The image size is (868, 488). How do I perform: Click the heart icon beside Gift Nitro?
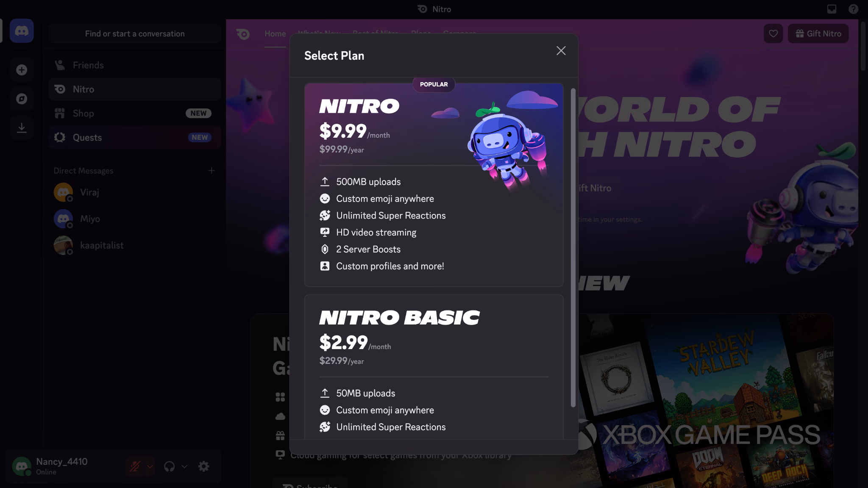(x=773, y=34)
